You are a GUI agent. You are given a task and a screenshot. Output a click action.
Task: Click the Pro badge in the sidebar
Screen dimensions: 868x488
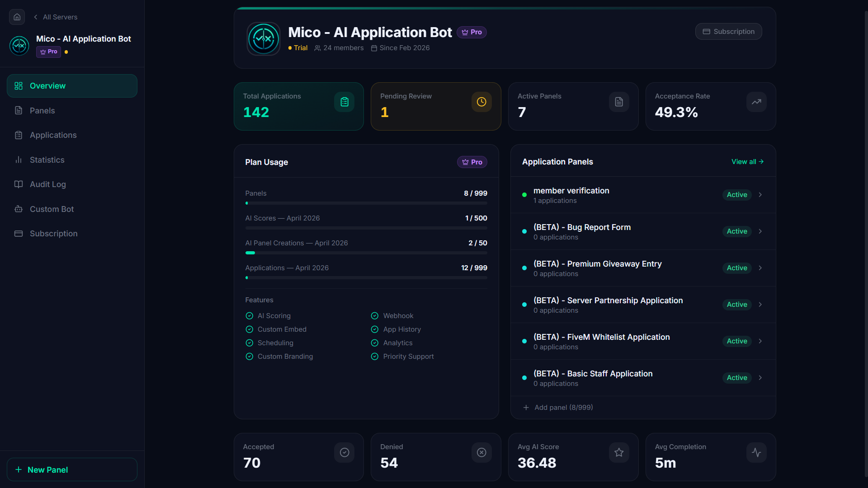(49, 52)
